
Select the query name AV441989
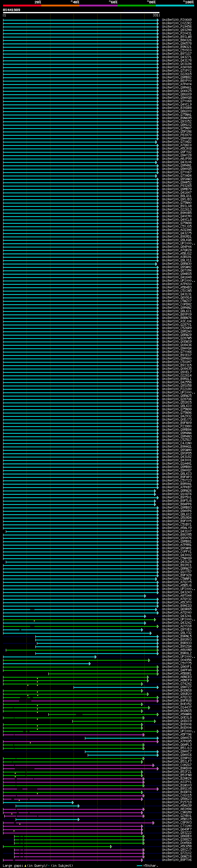pos(11,10)
